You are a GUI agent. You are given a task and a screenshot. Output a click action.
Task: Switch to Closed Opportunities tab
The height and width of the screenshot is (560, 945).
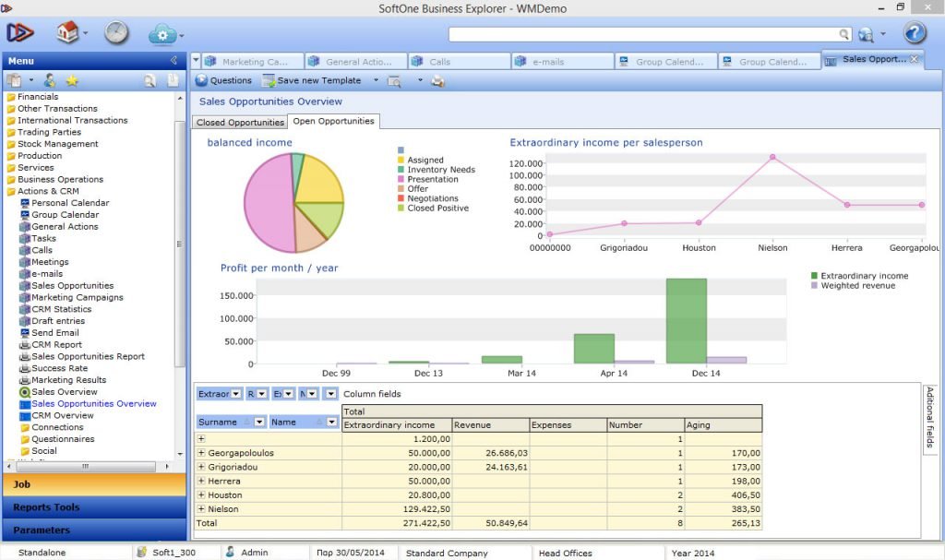(x=240, y=123)
